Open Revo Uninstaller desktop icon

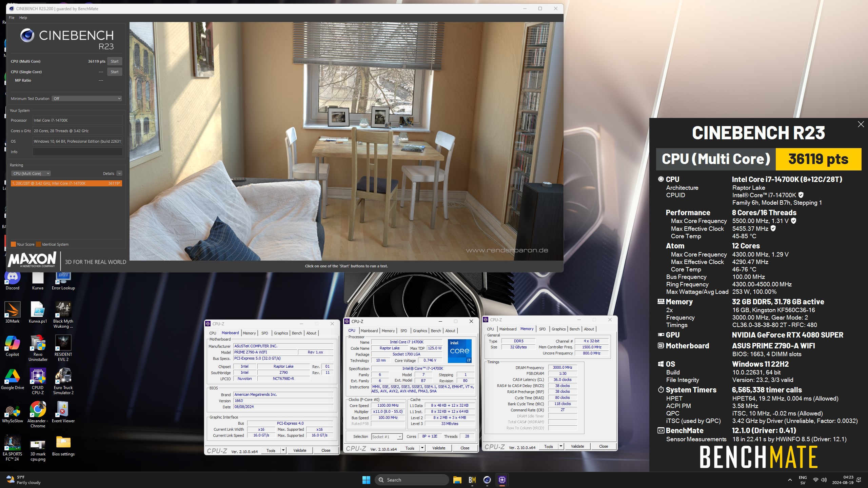[x=38, y=348]
